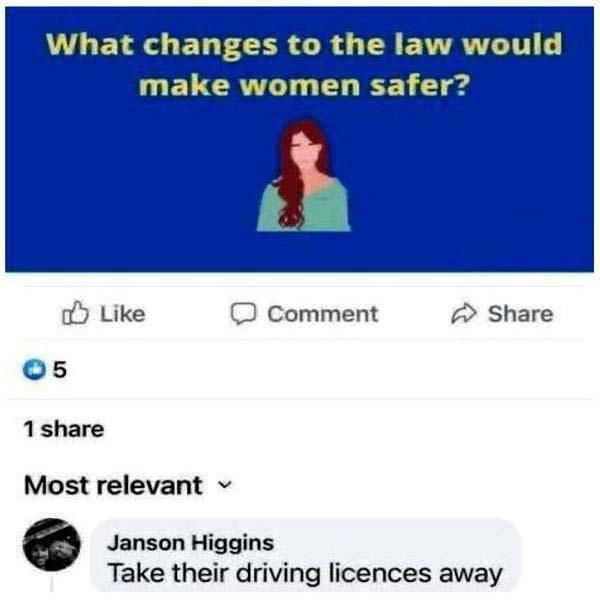Click the Share button text
Screen dimensions: 600x600
click(x=520, y=314)
